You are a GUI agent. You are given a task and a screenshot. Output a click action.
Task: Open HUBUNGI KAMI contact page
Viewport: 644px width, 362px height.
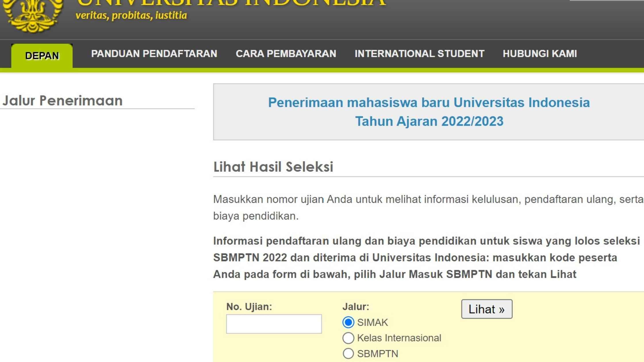point(540,54)
